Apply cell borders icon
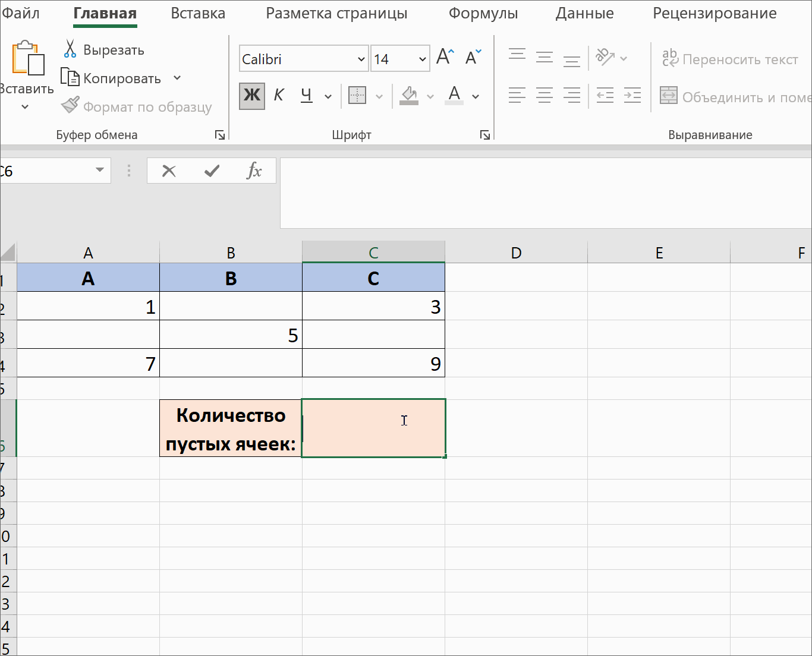Screen dimensions: 812x656 point(357,95)
